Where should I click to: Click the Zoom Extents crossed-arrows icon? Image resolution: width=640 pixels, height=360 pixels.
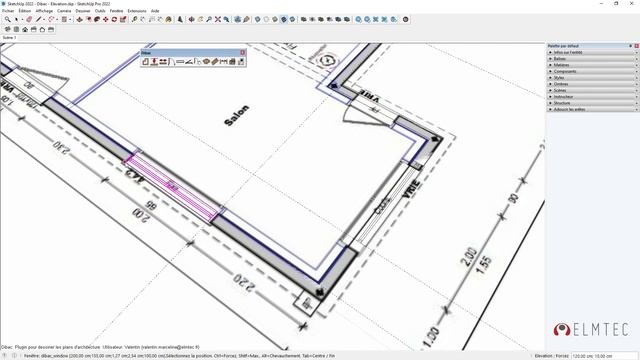click(218, 19)
